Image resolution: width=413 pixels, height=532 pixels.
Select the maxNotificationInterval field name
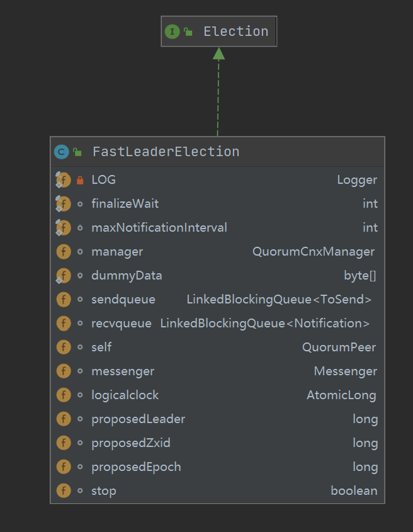coord(159,227)
